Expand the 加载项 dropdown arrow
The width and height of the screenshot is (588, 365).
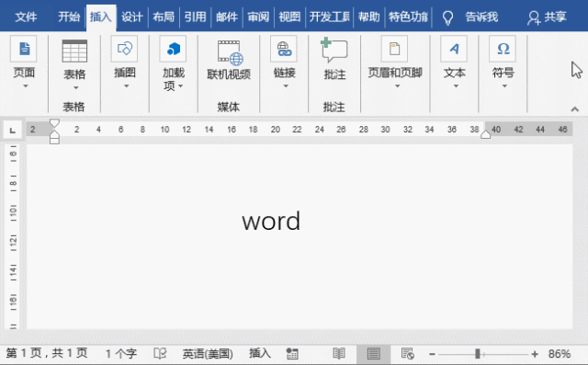tap(181, 86)
